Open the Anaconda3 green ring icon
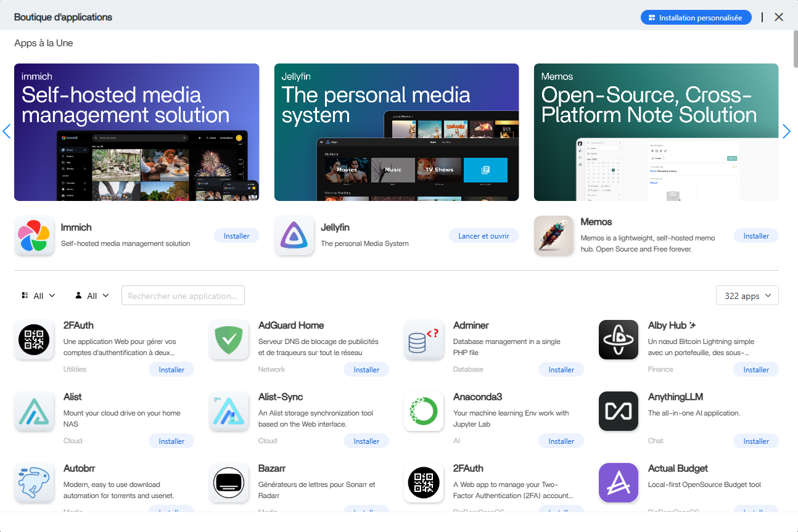The image size is (798, 532). pos(424,411)
